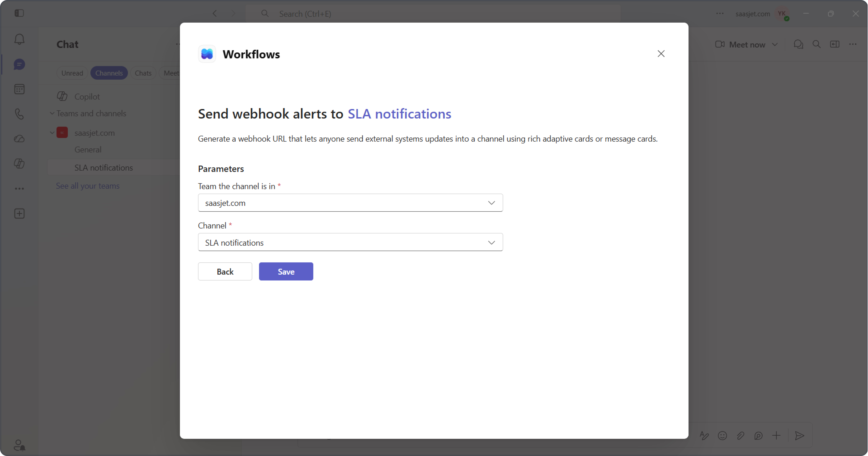868x456 pixels.
Task: Search in channel magnifier icon
Action: pyautogui.click(x=816, y=44)
